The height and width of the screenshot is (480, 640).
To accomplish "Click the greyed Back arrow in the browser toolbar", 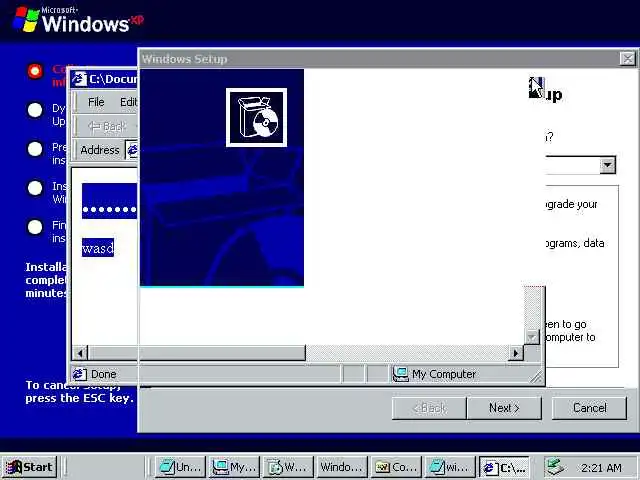I will pos(107,127).
